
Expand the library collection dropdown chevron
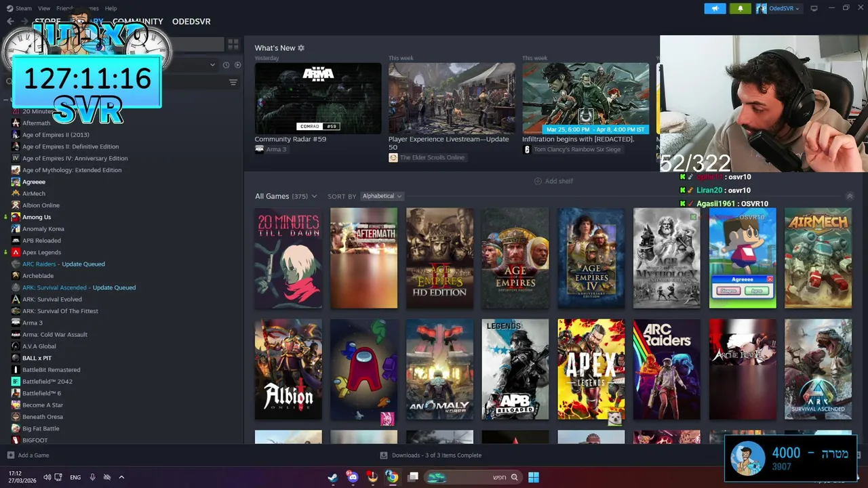(212, 65)
